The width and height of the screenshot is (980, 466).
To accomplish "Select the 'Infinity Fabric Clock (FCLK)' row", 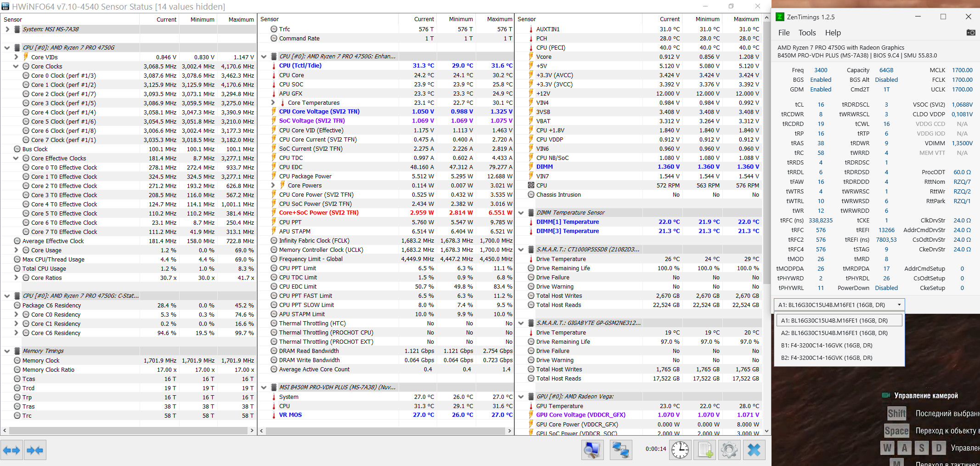I will point(386,240).
